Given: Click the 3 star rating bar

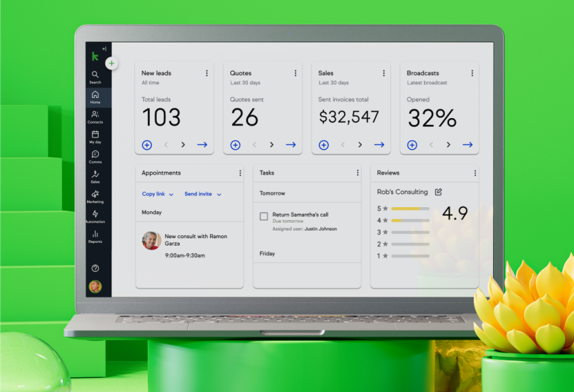Looking at the screenshot, I should (x=411, y=233).
